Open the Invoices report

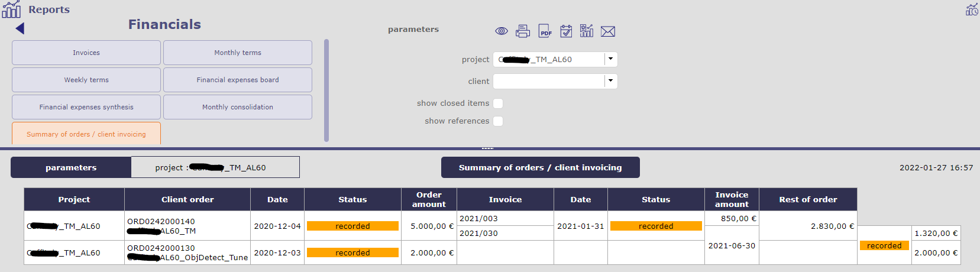click(86, 53)
